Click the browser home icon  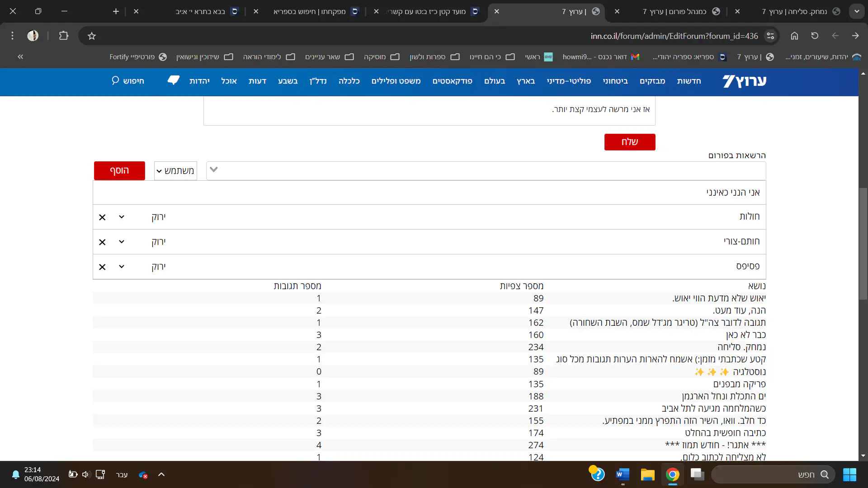click(794, 36)
